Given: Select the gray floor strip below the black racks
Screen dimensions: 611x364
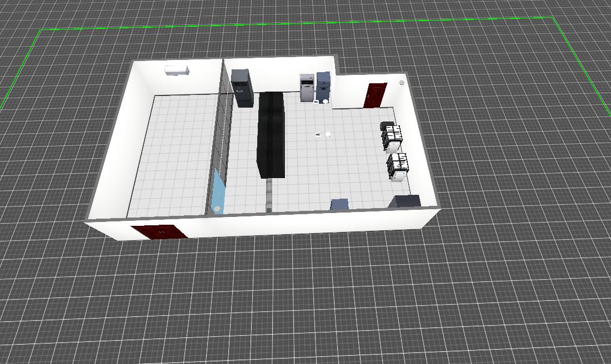Looking at the screenshot, I should tap(270, 194).
